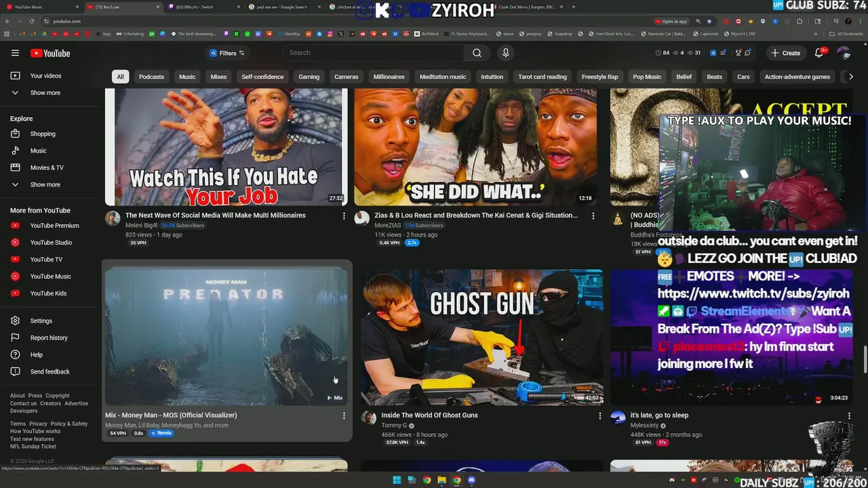Open the trophy icon in the header
Image resolution: width=868 pixels, height=488 pixels.
[738, 53]
